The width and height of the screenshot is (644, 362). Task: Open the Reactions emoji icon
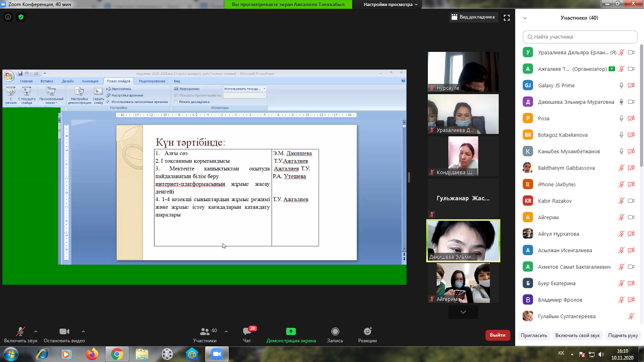(367, 331)
